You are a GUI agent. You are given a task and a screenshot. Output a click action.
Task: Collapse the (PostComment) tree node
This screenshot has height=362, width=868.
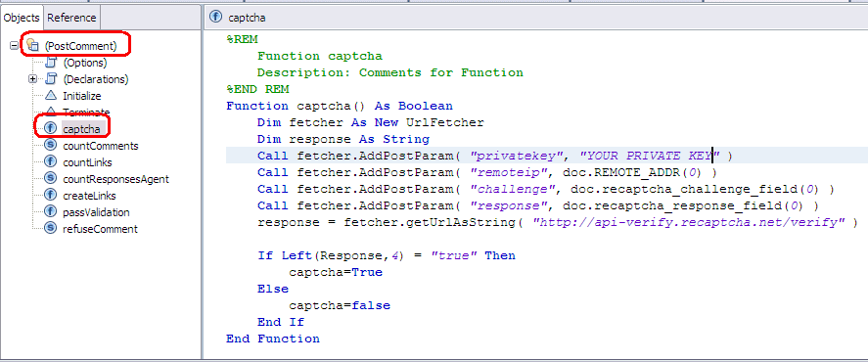pyautogui.click(x=15, y=46)
